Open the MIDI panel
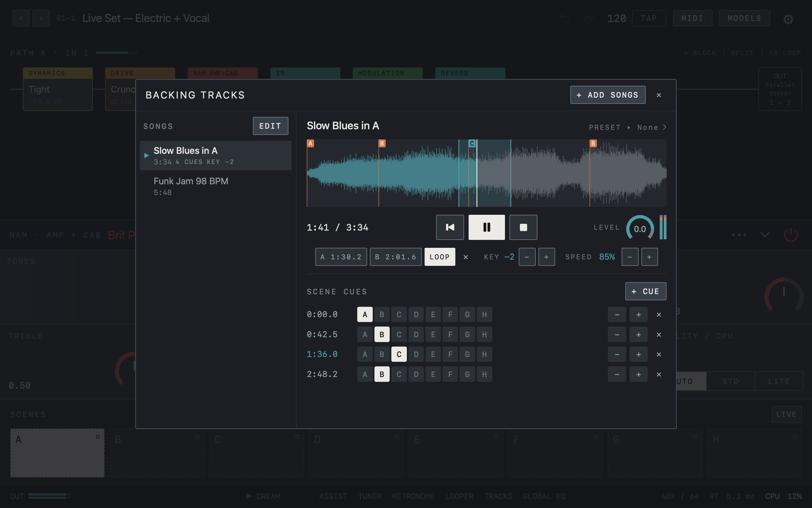 pyautogui.click(x=692, y=18)
